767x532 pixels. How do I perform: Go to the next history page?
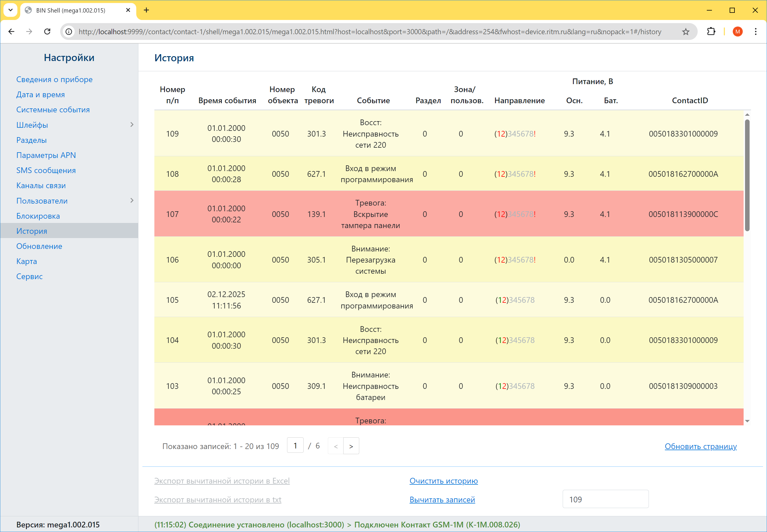point(351,446)
